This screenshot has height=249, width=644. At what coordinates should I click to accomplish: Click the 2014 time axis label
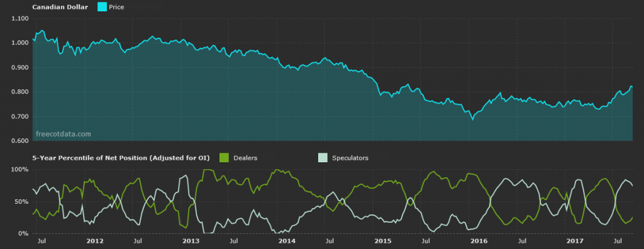coord(287,241)
